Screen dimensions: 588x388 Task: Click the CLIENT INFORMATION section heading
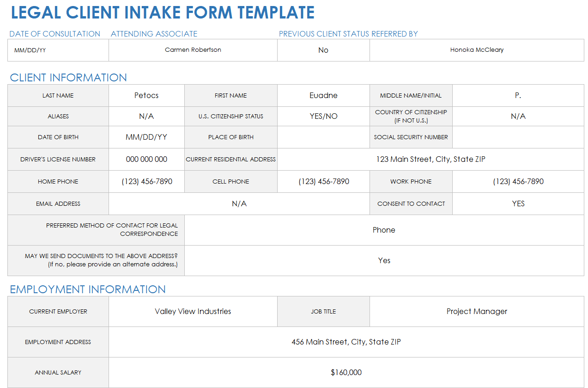[68, 78]
